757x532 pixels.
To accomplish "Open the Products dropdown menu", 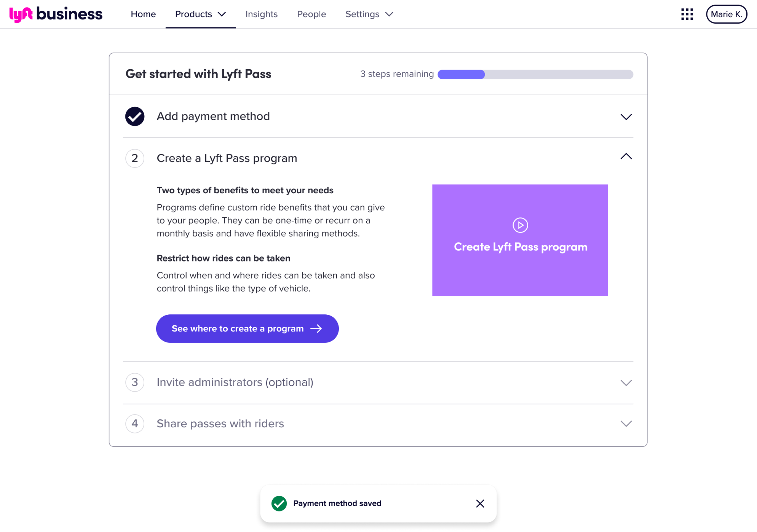I will click(200, 14).
